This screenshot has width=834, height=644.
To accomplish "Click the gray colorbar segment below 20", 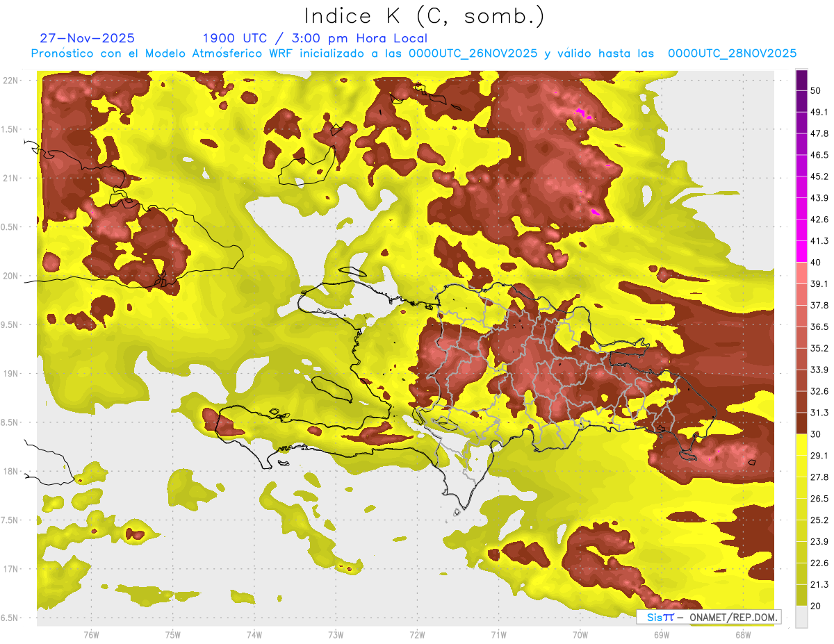I will (801, 617).
